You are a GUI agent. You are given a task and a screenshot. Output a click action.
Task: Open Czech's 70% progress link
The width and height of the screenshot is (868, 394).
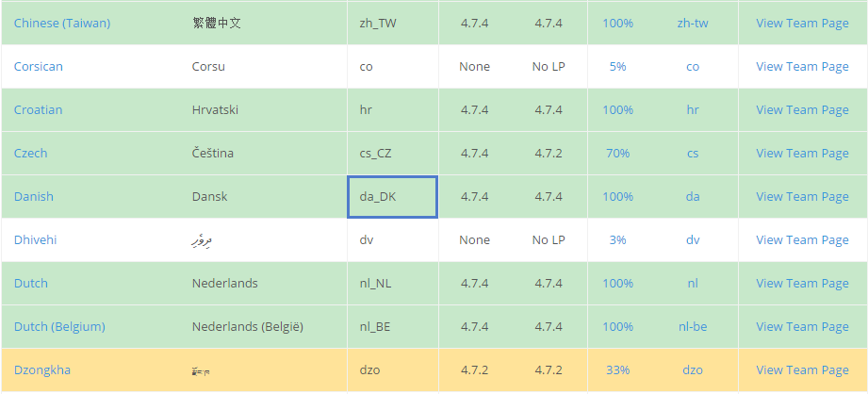(x=618, y=154)
